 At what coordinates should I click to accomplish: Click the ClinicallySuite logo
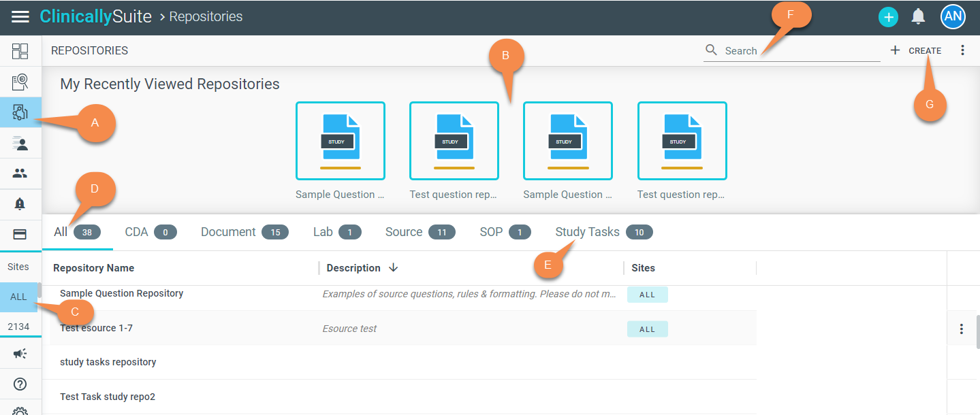[96, 16]
